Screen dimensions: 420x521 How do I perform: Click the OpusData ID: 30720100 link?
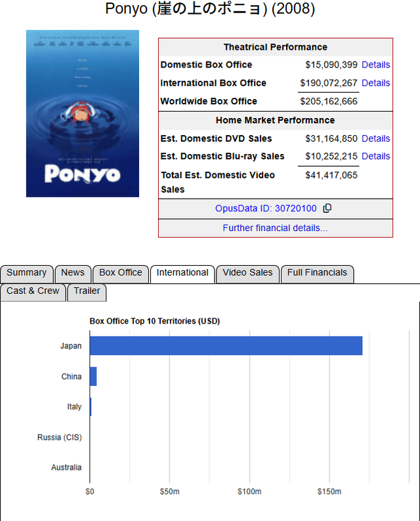pos(266,209)
